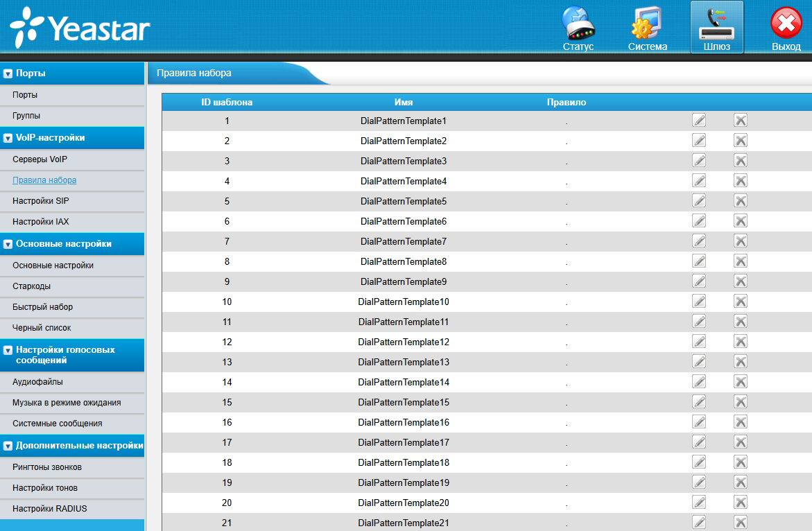Collapse the Порты sidebar section
This screenshot has height=531, width=812.
[8, 73]
